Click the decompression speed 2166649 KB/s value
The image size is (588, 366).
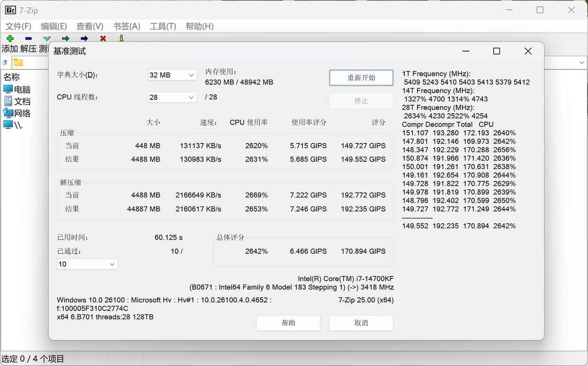coord(198,195)
